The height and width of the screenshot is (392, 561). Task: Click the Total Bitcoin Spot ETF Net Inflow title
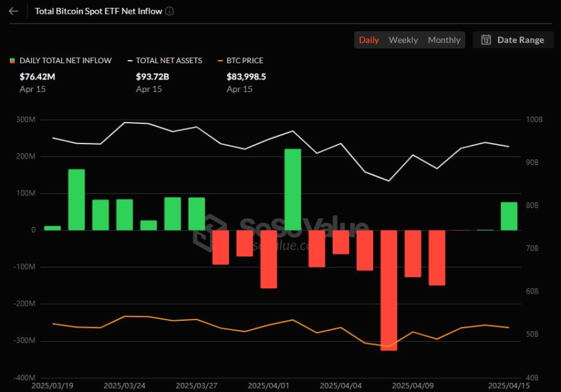pos(98,11)
